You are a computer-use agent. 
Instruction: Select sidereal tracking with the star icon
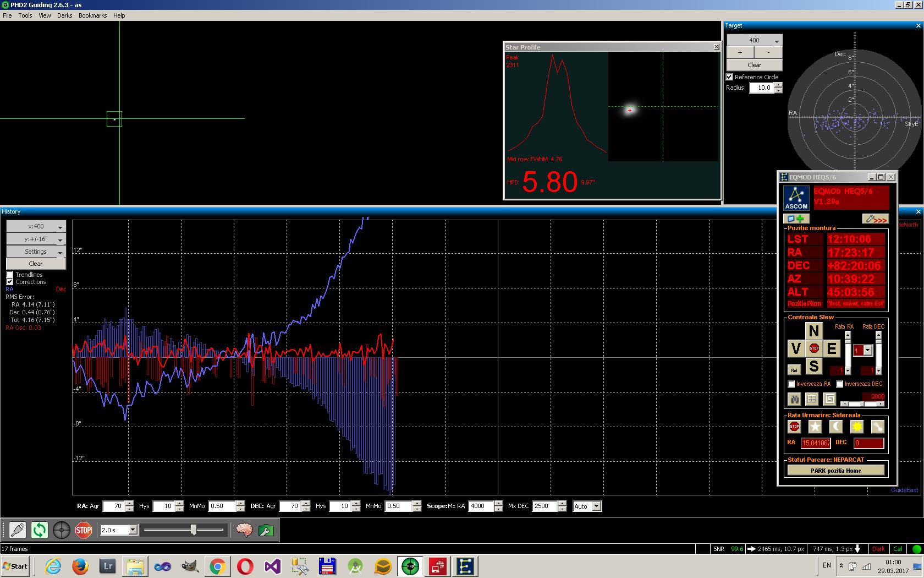[815, 427]
